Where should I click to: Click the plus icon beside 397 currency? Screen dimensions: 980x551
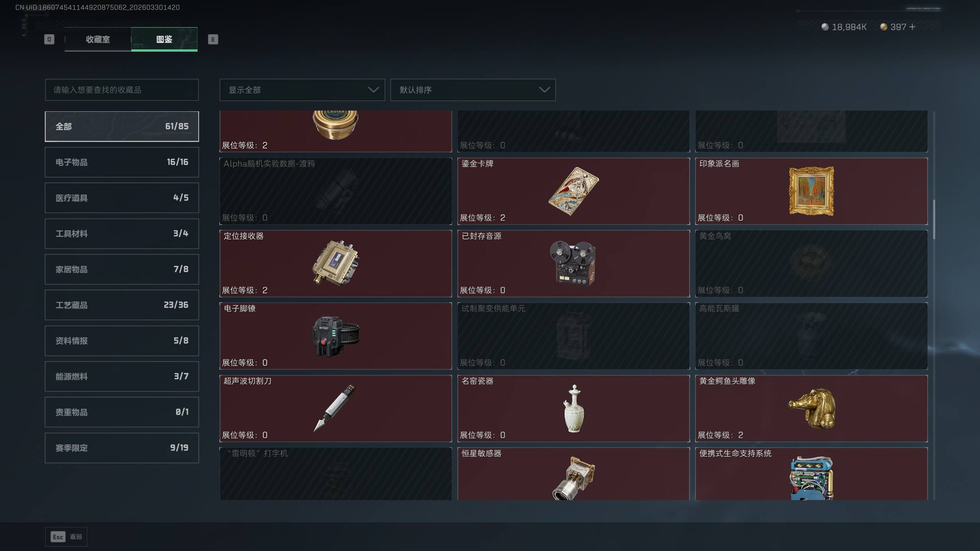[x=912, y=27]
